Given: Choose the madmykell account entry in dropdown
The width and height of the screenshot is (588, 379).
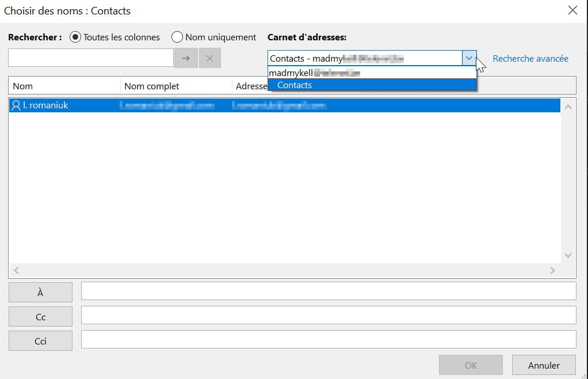Looking at the screenshot, I should [314, 73].
